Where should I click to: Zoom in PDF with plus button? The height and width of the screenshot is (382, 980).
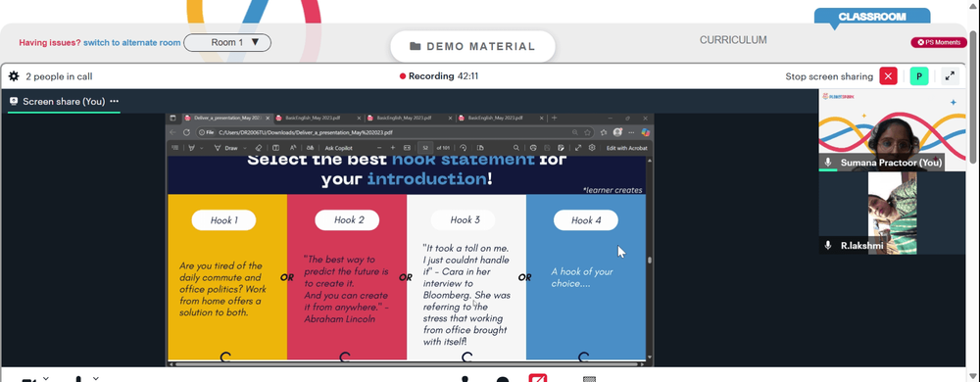click(x=393, y=148)
